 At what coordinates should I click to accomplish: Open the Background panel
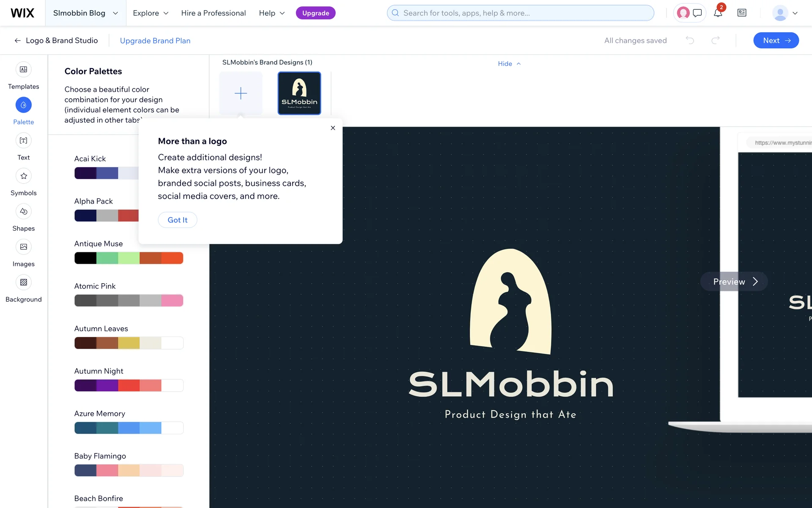pos(23,282)
